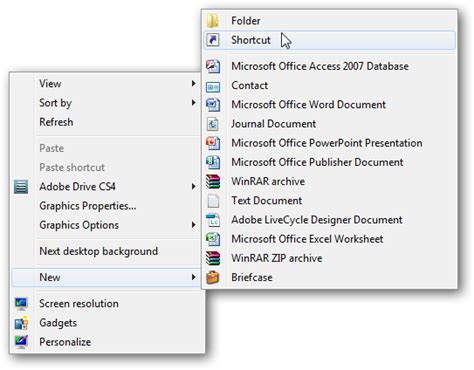474x370 pixels.
Task: Click the Adobe Drive CS4 icon
Action: [x=21, y=187]
